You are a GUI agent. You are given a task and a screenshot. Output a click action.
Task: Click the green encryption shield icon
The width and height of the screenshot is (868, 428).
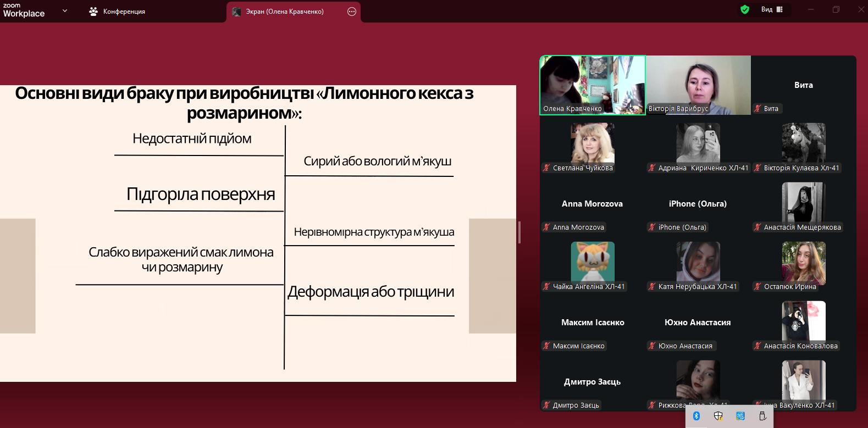click(745, 9)
